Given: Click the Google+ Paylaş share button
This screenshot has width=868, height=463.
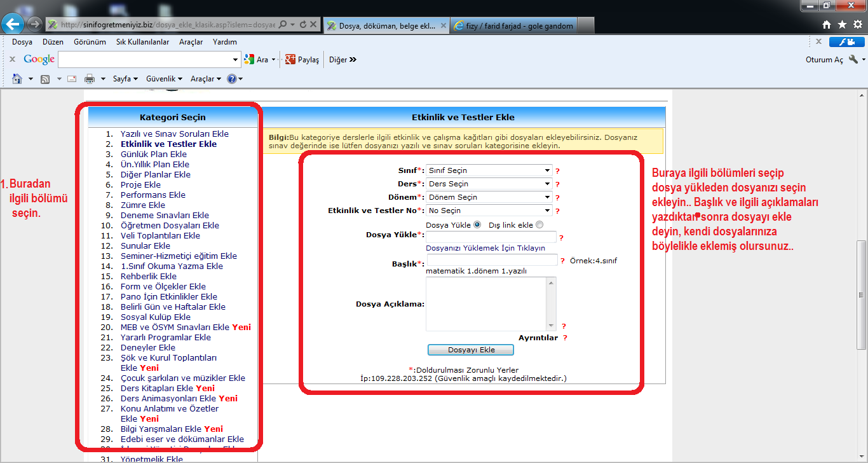Looking at the screenshot, I should [302, 60].
